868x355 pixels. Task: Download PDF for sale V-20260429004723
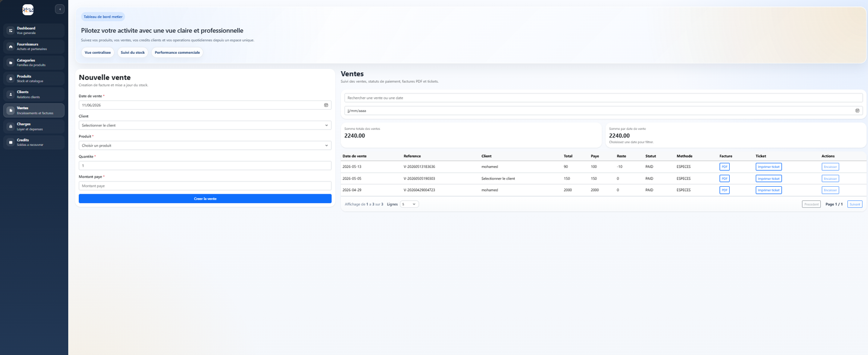(724, 190)
